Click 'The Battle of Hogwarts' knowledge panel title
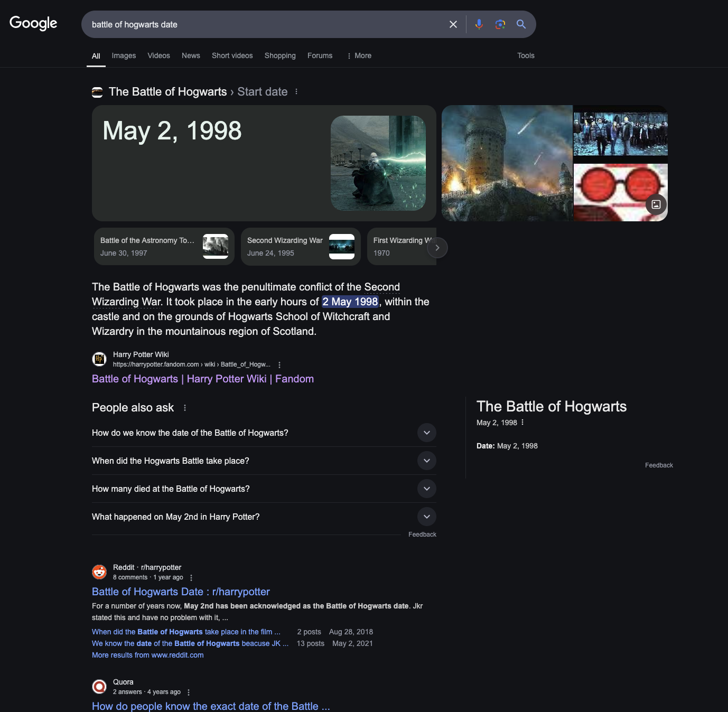The height and width of the screenshot is (712, 728). (552, 406)
